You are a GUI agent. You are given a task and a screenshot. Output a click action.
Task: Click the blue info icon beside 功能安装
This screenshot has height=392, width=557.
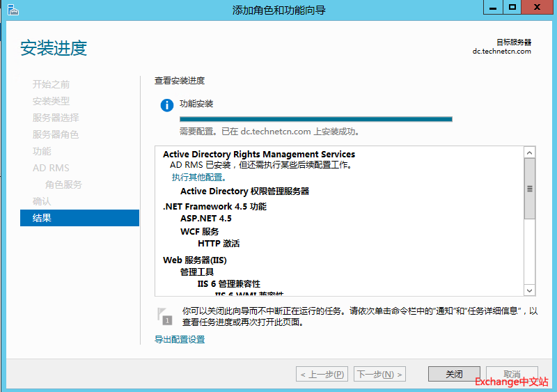coord(166,105)
